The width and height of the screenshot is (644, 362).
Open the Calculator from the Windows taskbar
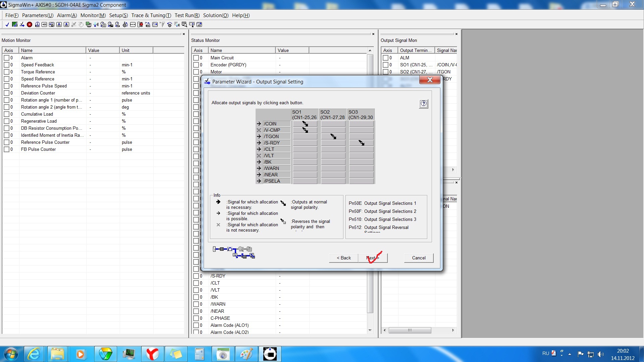pyautogui.click(x=199, y=354)
